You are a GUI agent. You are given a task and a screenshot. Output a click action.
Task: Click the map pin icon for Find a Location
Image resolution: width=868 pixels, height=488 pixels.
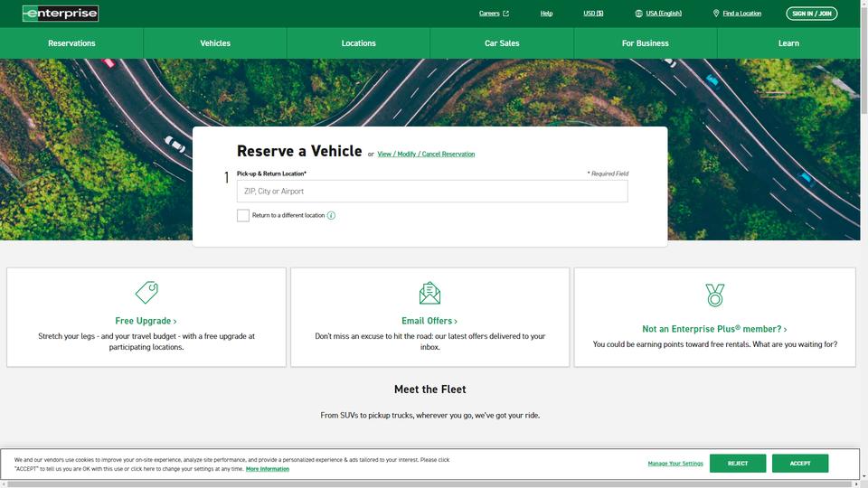(x=716, y=14)
